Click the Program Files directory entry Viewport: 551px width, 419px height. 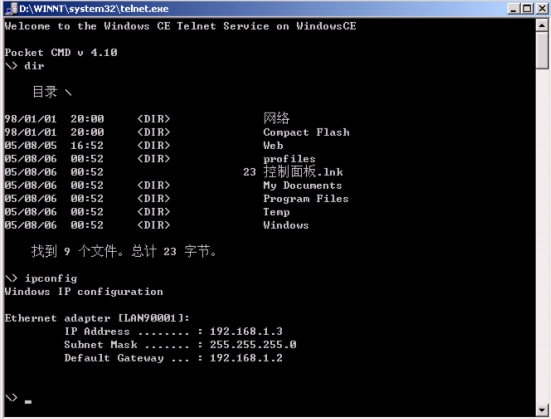click(x=306, y=199)
